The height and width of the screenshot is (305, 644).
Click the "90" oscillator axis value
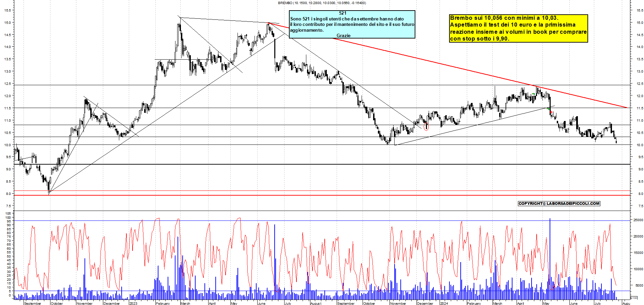pos(9,225)
